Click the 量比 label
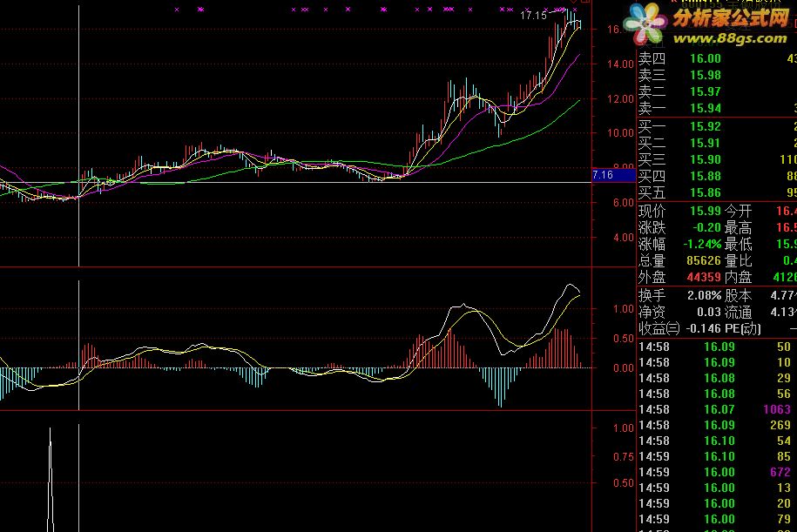 click(x=738, y=260)
